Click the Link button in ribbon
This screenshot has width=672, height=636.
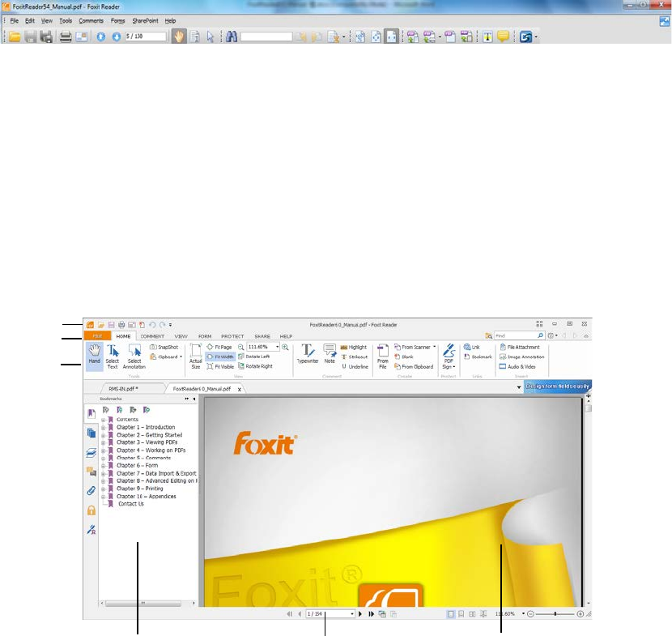(x=471, y=347)
